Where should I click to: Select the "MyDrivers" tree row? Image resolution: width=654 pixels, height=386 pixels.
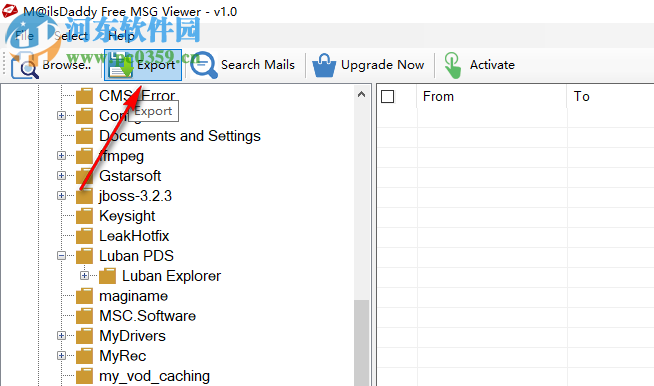pos(132,336)
